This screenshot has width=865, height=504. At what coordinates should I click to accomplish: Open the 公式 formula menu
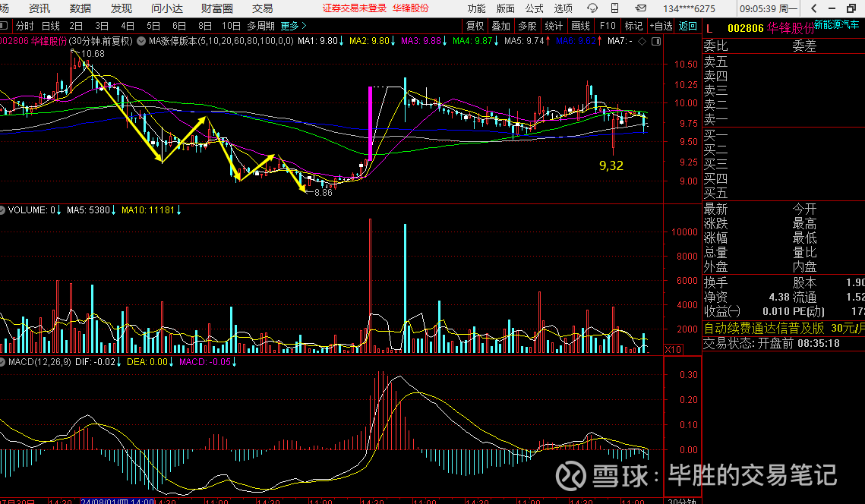coord(534,8)
